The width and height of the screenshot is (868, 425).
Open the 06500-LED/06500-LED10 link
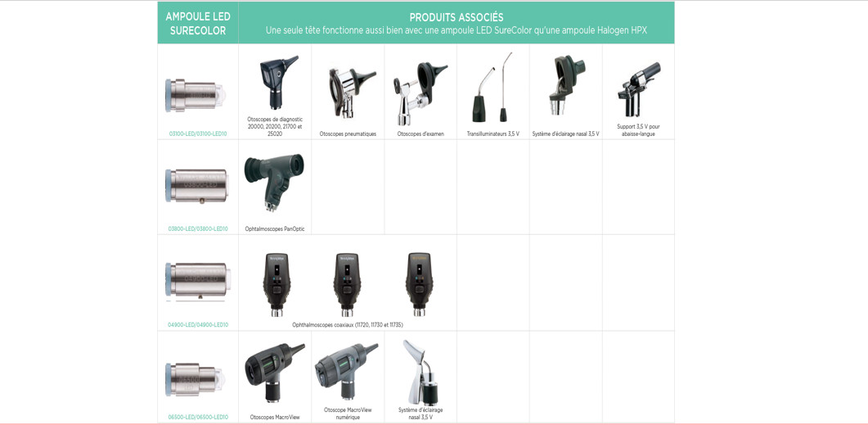point(198,417)
